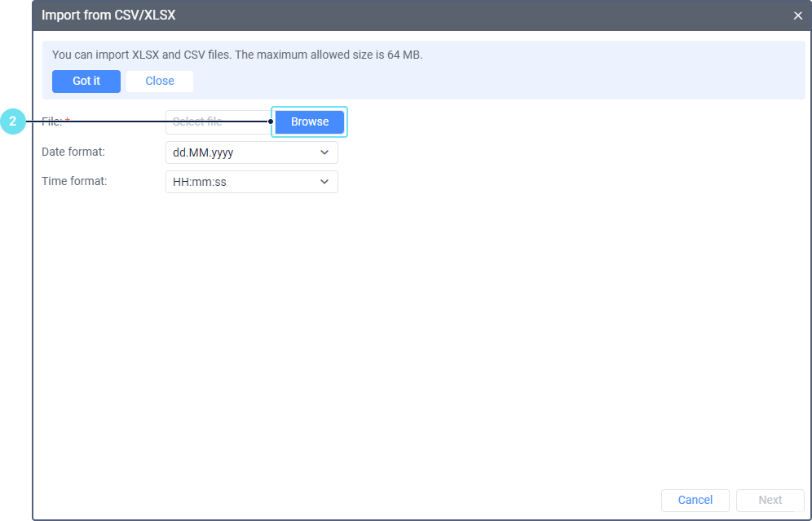Open the Date format dropdown
This screenshot has width=812, height=521.
pos(252,152)
